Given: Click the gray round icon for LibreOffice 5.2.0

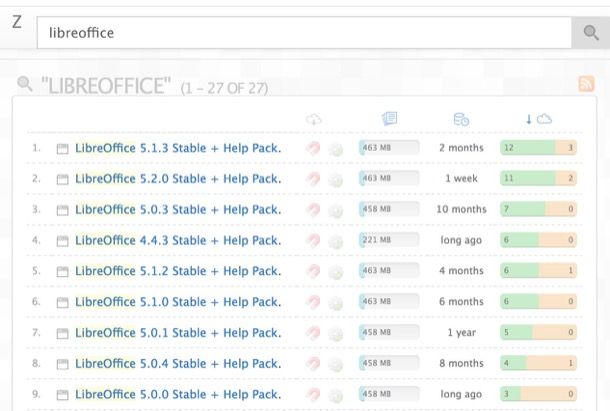Looking at the screenshot, I should 336,180.
